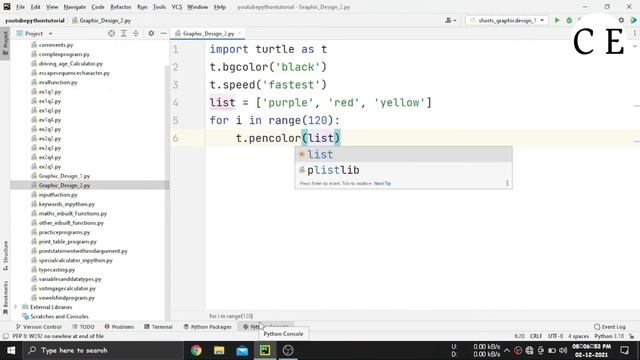
Task: Click Bookmarks vertical sidebar tab
Action: click(5, 297)
